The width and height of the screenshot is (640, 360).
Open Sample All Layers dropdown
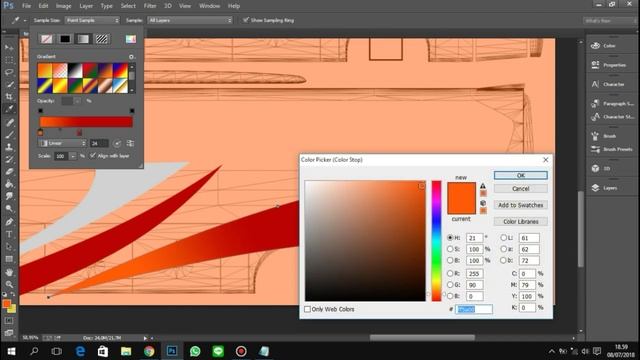[x=190, y=20]
